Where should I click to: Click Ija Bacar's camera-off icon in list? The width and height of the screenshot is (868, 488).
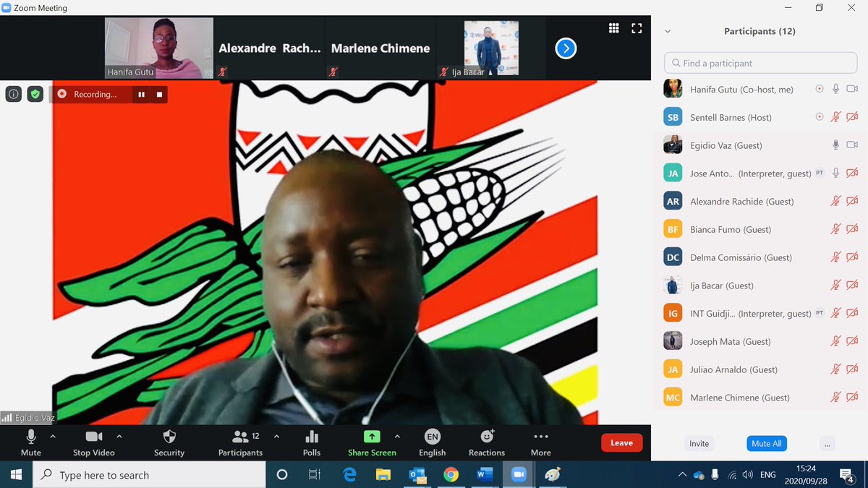(x=852, y=286)
